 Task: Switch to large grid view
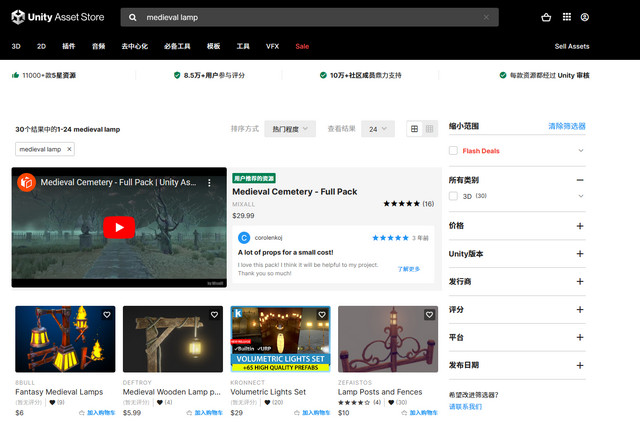(x=414, y=129)
